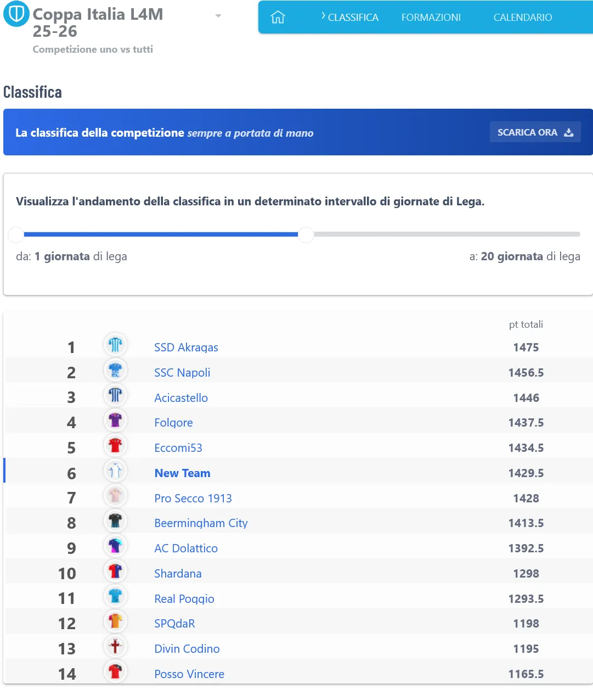Open the Pro Secco 1913 team link
Viewport: 593px width, 700px height.
193,499
